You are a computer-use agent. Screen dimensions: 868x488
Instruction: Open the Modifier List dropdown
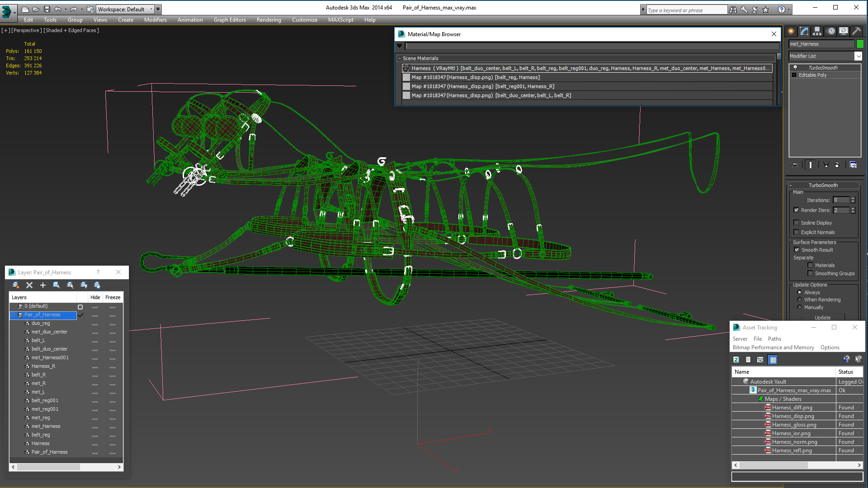tap(858, 56)
